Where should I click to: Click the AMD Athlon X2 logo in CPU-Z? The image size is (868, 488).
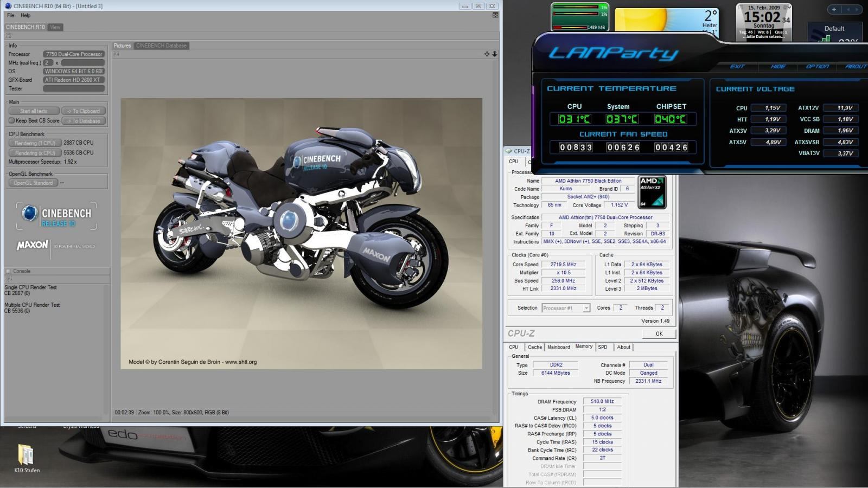(652, 192)
